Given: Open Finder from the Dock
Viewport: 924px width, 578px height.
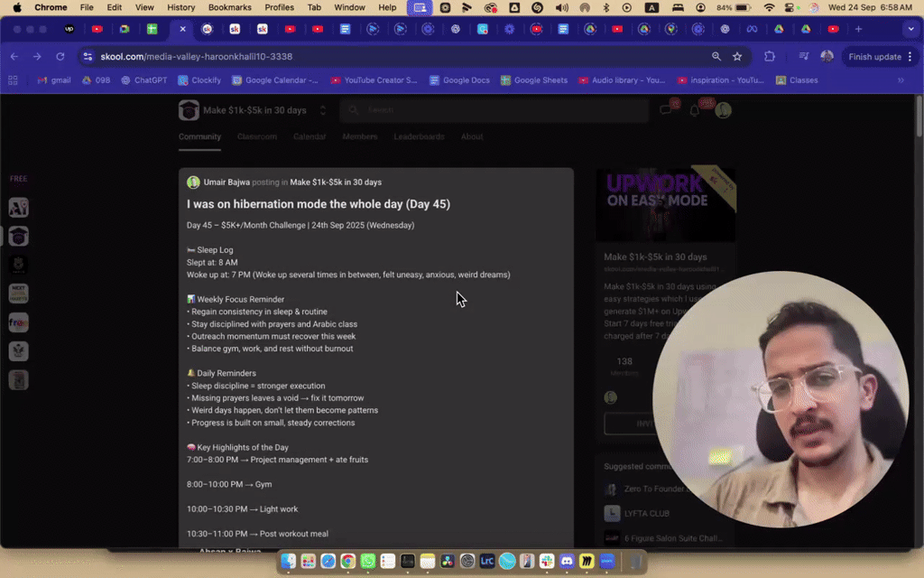Looking at the screenshot, I should pyautogui.click(x=288, y=562).
